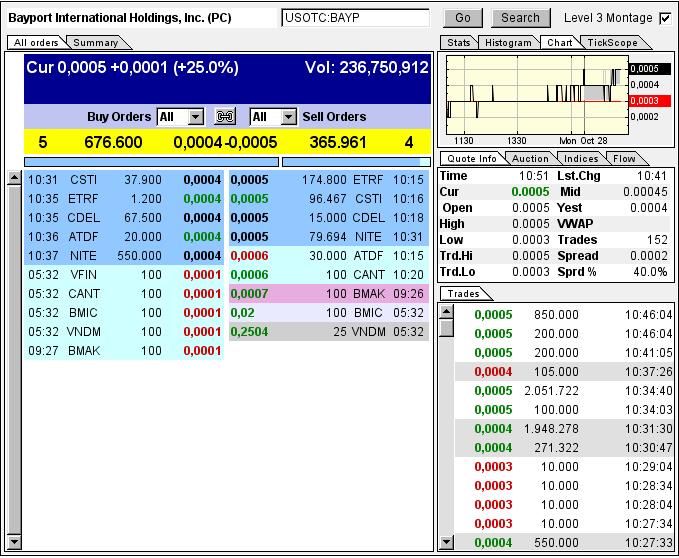Click the 0,0005 chart price label

[x=650, y=68]
